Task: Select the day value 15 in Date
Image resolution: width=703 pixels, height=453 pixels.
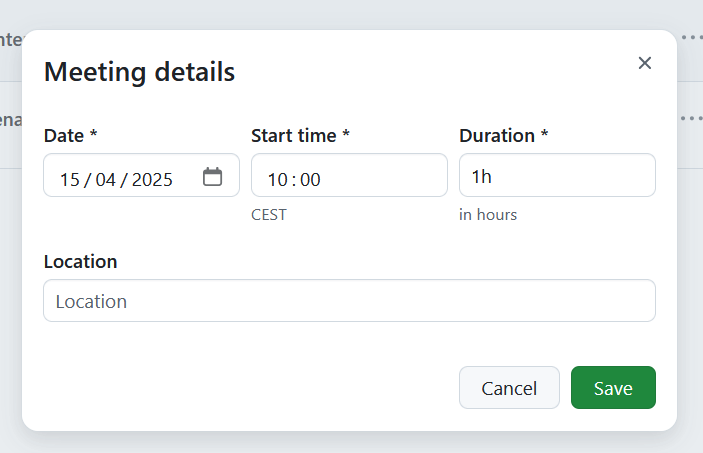Action: click(69, 180)
